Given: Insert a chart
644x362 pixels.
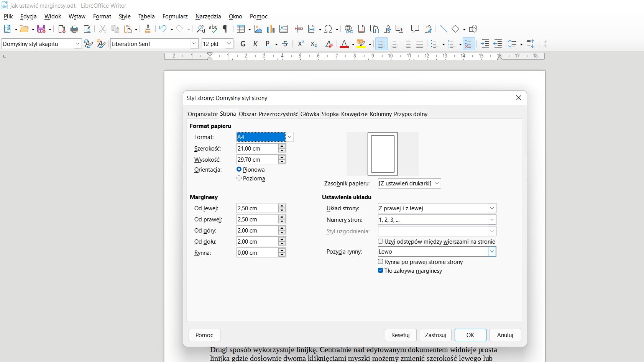Looking at the screenshot, I should pyautogui.click(x=271, y=29).
